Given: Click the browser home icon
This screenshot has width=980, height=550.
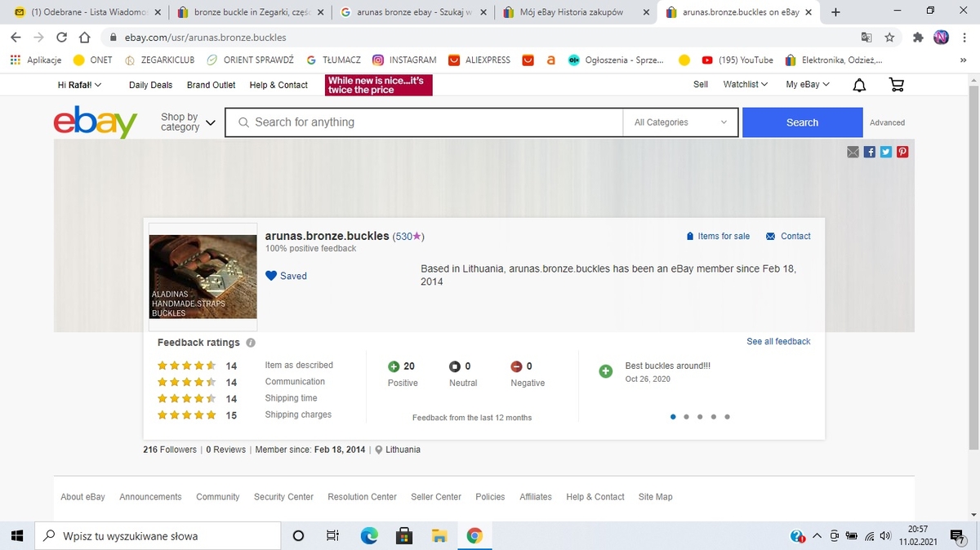Looking at the screenshot, I should 85,38.
